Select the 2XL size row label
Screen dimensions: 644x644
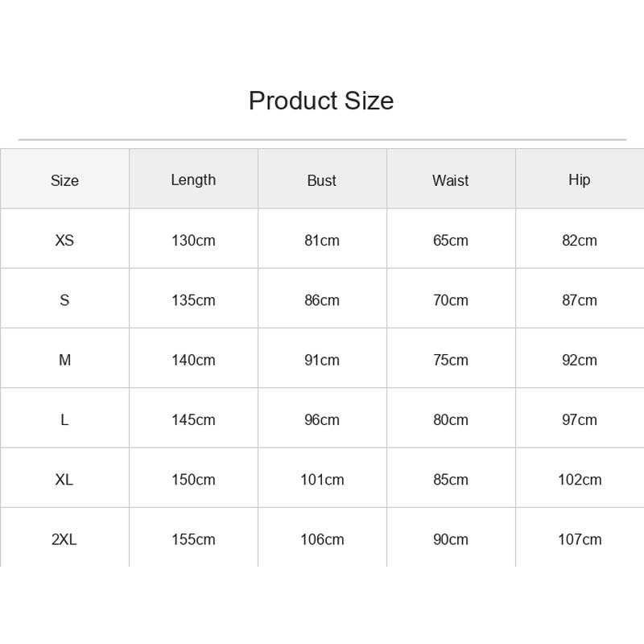pyautogui.click(x=64, y=539)
